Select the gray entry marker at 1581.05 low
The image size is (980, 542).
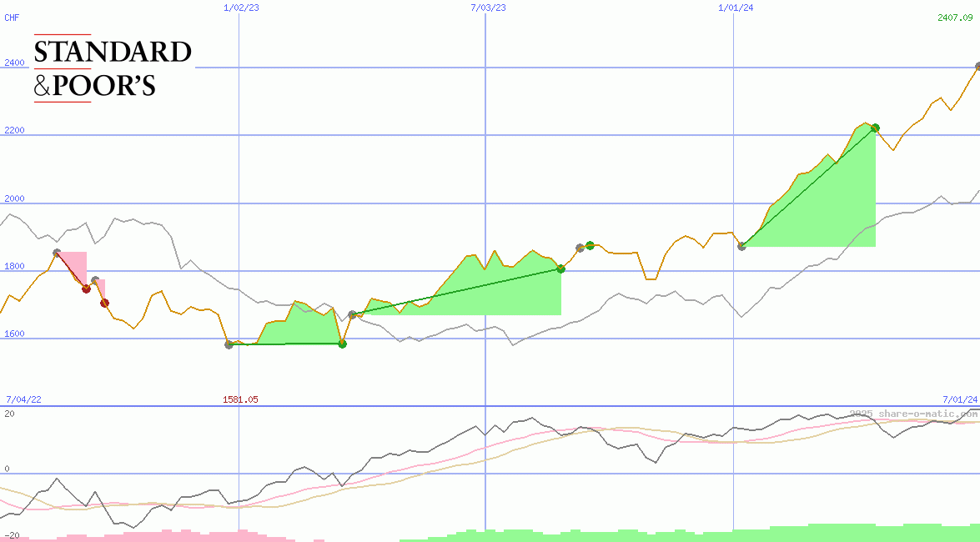click(229, 344)
